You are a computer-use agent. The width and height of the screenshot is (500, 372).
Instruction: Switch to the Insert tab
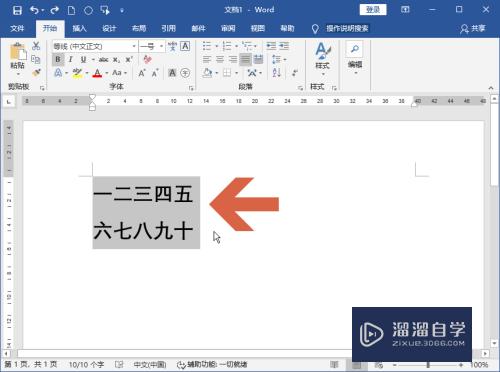[79, 28]
